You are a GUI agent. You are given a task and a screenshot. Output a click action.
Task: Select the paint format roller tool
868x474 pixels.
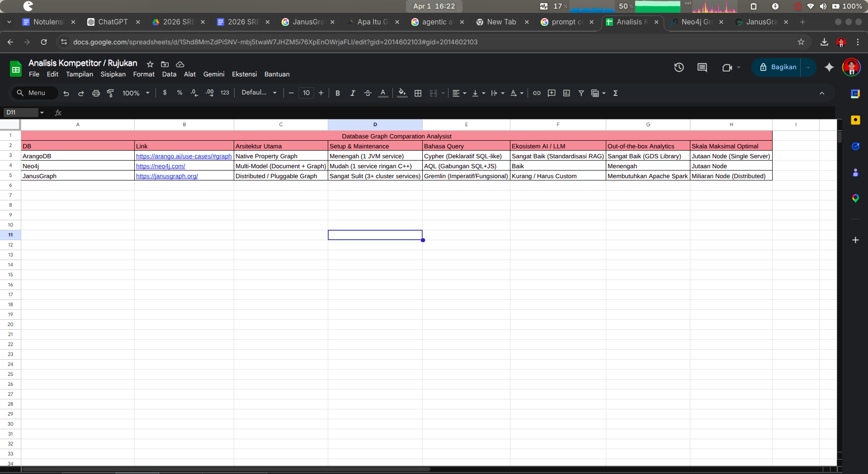click(x=110, y=93)
